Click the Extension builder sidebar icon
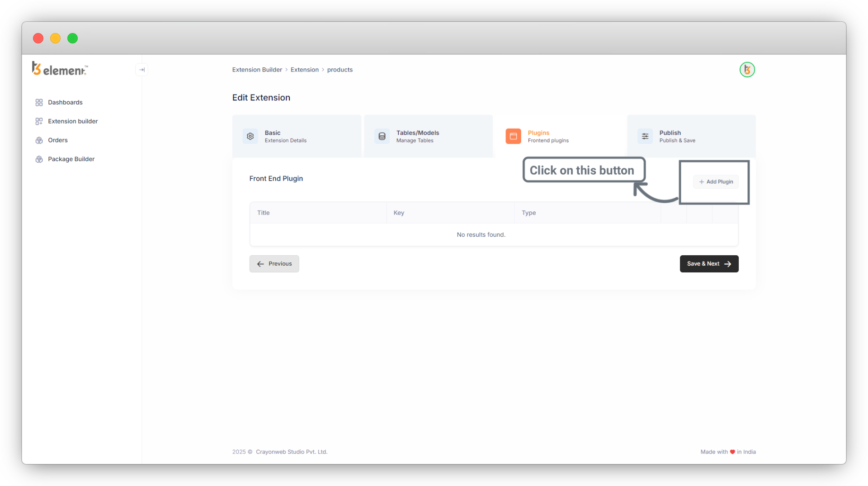The height and width of the screenshot is (486, 868). [39, 121]
